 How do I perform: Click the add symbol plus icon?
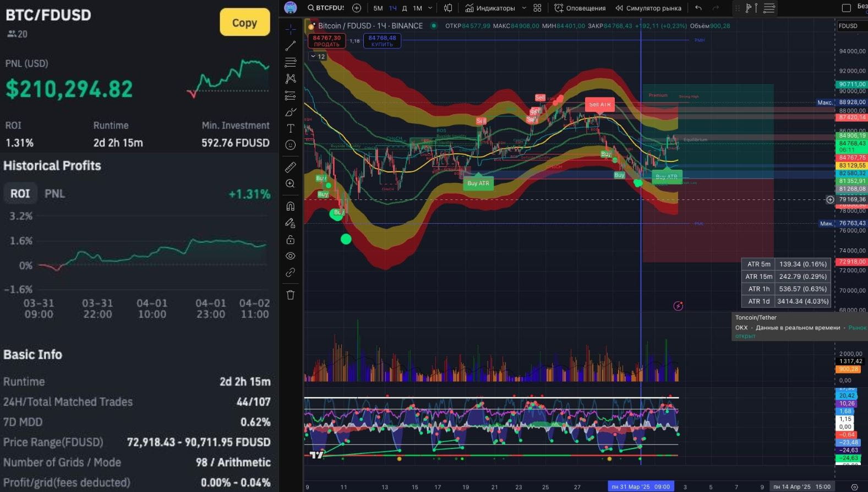click(x=357, y=8)
